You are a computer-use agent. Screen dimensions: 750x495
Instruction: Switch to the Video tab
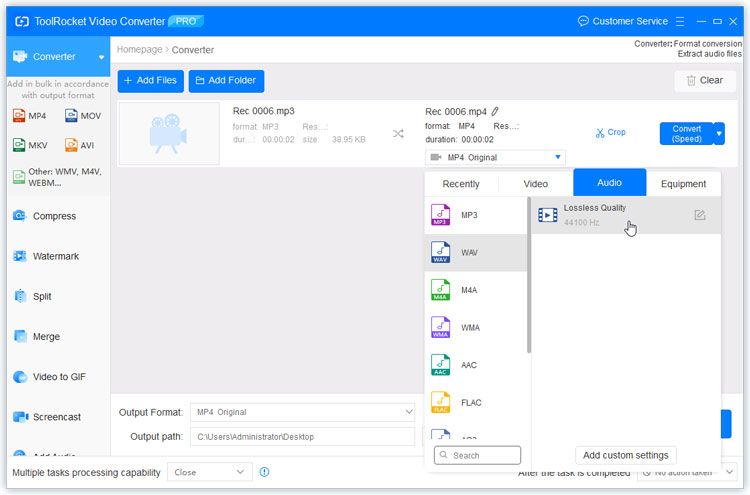click(x=535, y=184)
